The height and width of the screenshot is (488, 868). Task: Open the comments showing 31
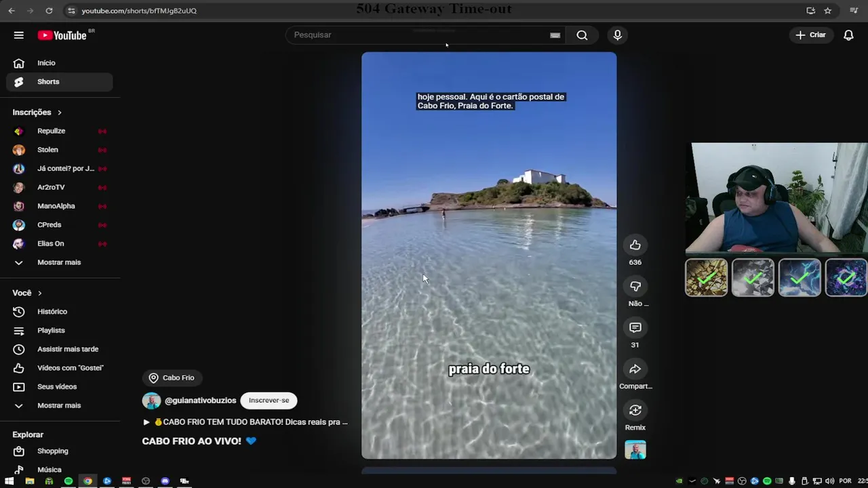[x=635, y=327]
